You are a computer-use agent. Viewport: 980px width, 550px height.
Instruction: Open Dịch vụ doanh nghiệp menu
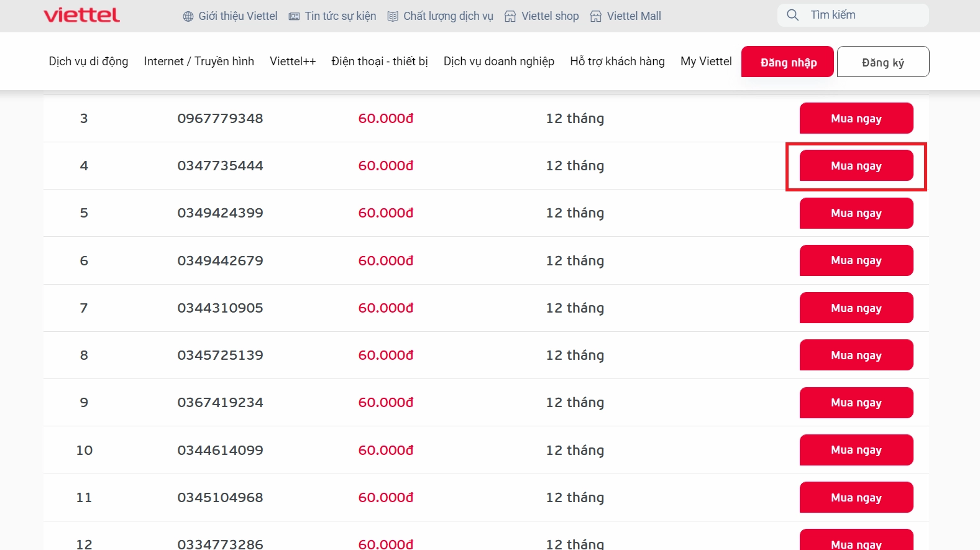point(499,62)
